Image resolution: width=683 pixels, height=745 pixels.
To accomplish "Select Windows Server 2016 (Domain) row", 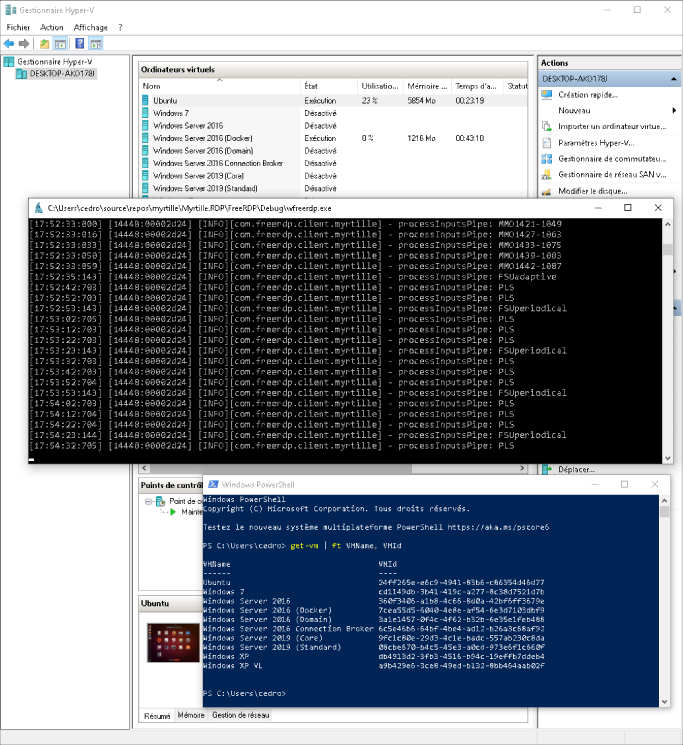I will pos(334,151).
